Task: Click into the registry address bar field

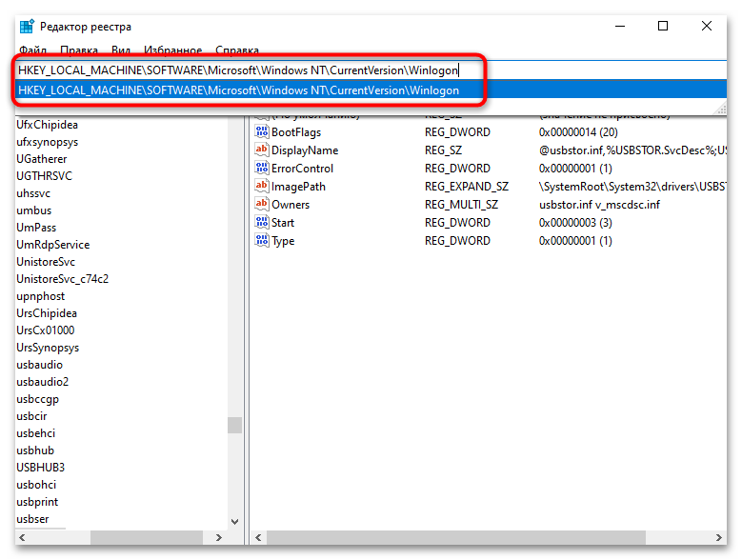Action: (371, 70)
